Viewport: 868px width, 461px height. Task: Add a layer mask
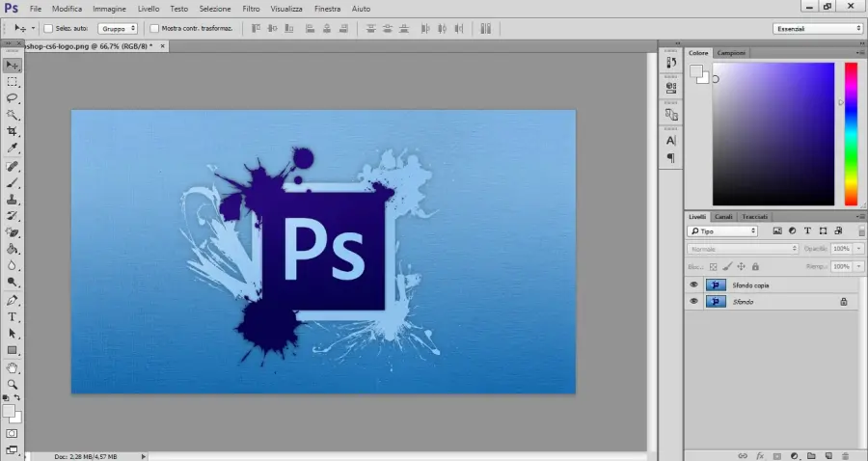click(x=777, y=456)
